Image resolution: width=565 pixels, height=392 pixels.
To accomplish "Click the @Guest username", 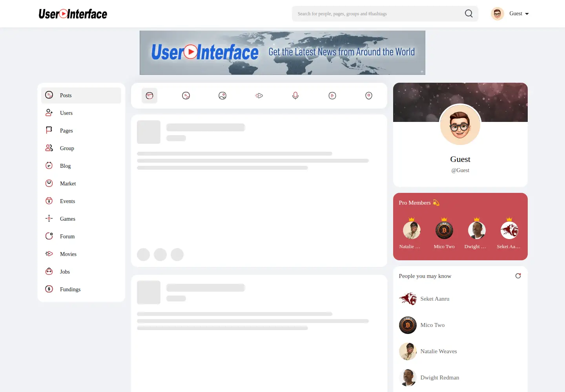I will point(460,170).
